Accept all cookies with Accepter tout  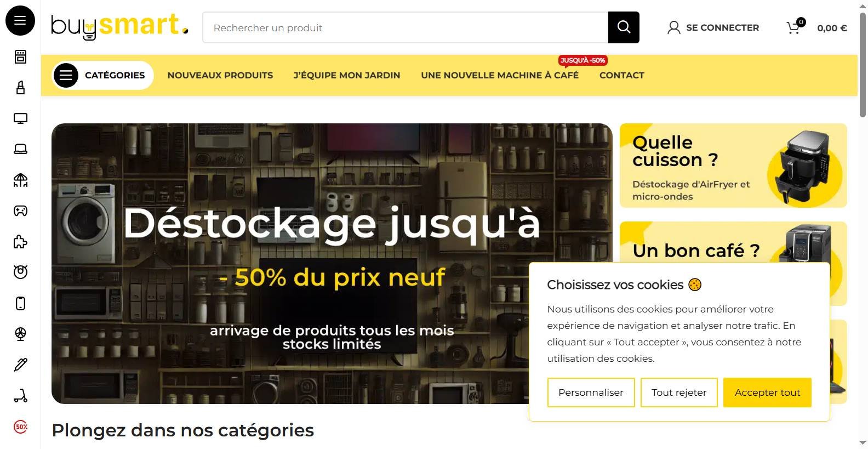(x=767, y=393)
